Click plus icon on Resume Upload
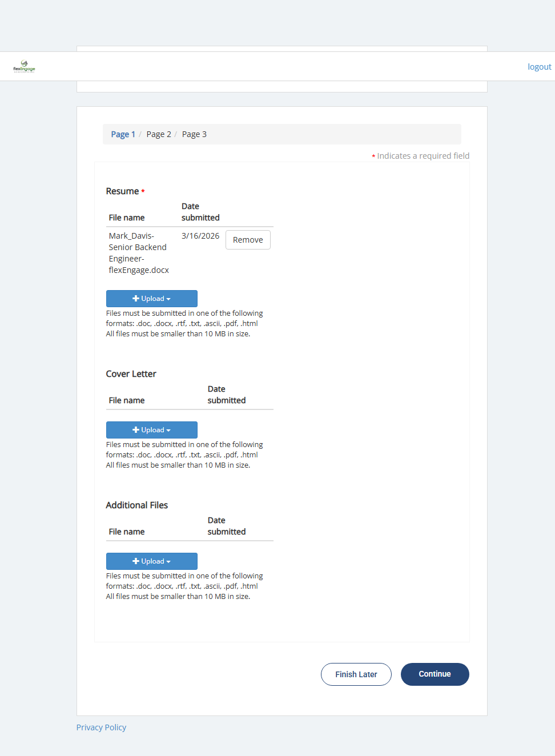 tap(136, 299)
